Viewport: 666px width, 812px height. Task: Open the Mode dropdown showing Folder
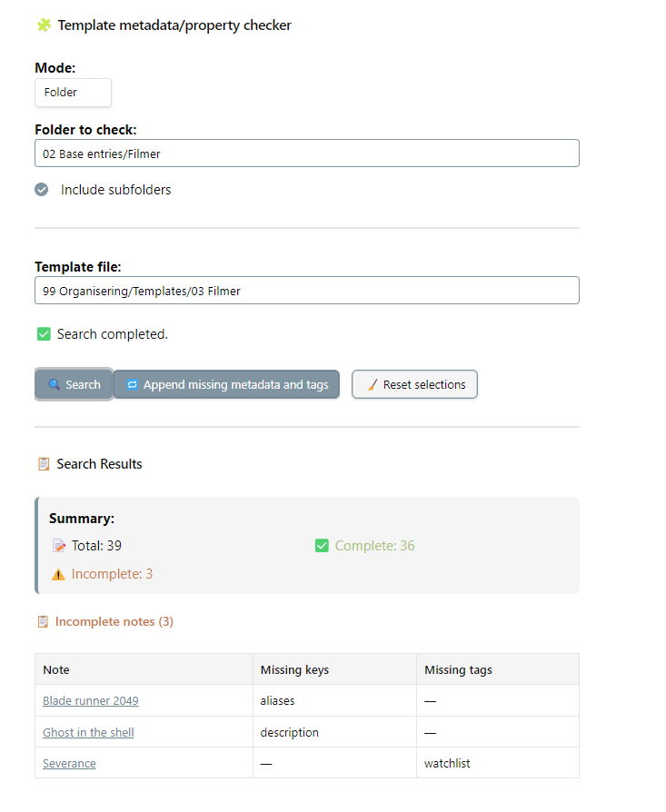click(x=73, y=93)
